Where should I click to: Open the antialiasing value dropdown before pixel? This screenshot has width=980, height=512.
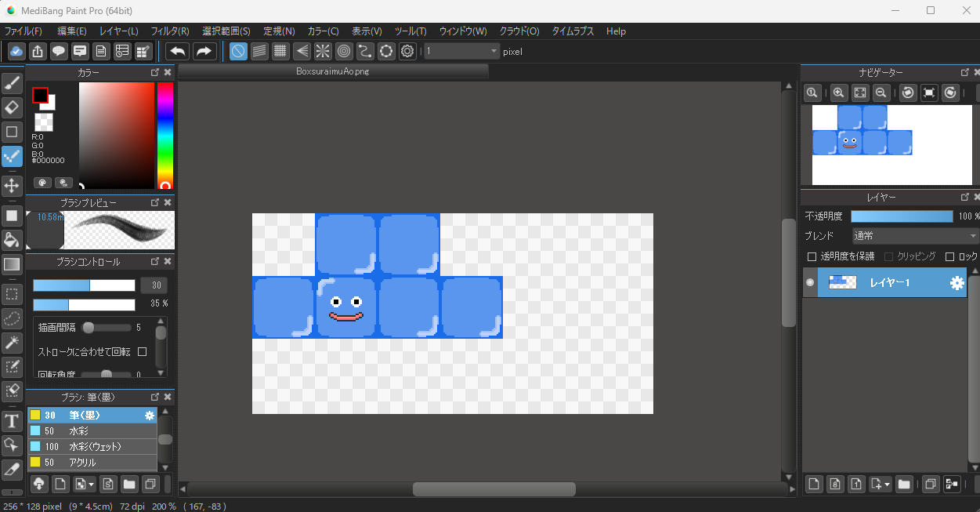(x=461, y=52)
